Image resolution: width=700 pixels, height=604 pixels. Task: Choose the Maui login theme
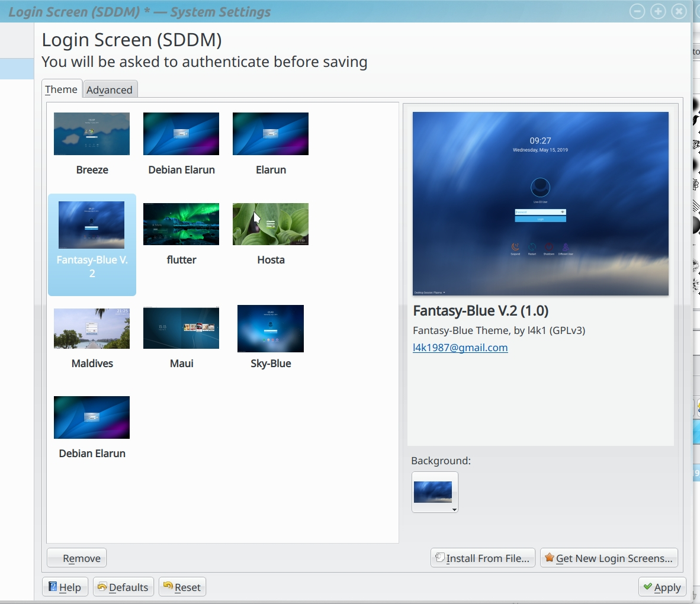[181, 327]
